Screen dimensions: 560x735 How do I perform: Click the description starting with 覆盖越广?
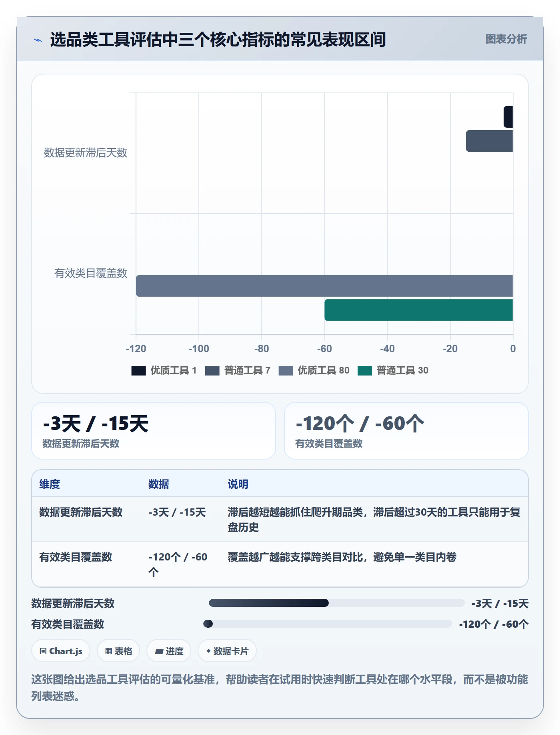(x=342, y=557)
